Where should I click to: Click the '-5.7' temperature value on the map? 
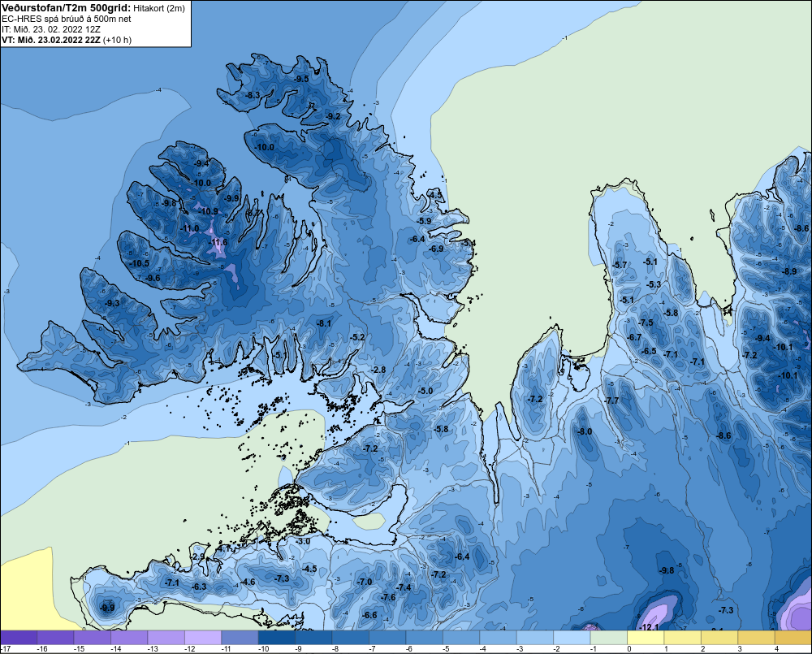[x=620, y=265]
